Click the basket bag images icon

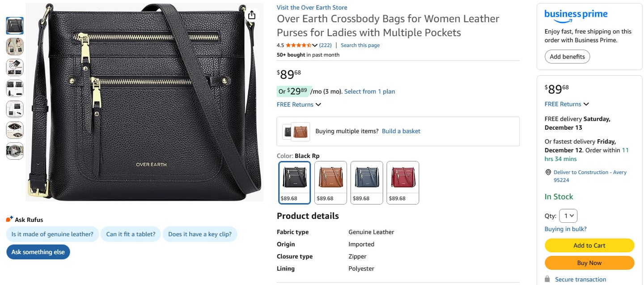click(x=296, y=131)
